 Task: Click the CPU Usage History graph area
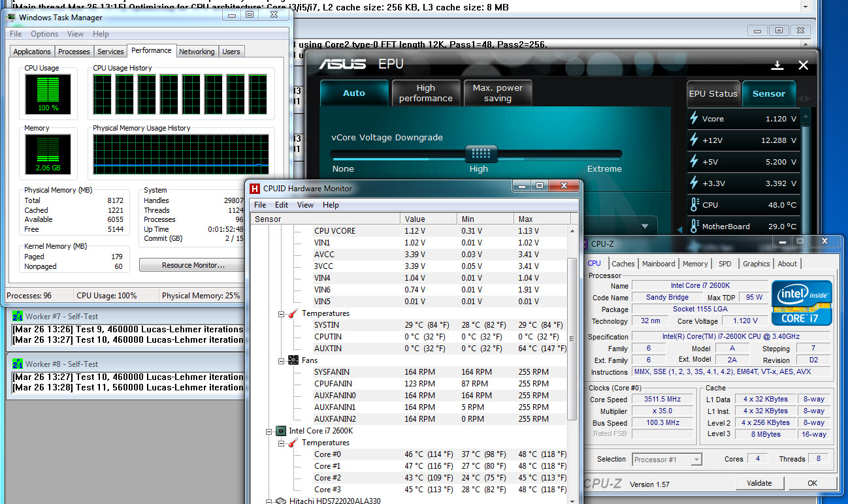click(180, 95)
